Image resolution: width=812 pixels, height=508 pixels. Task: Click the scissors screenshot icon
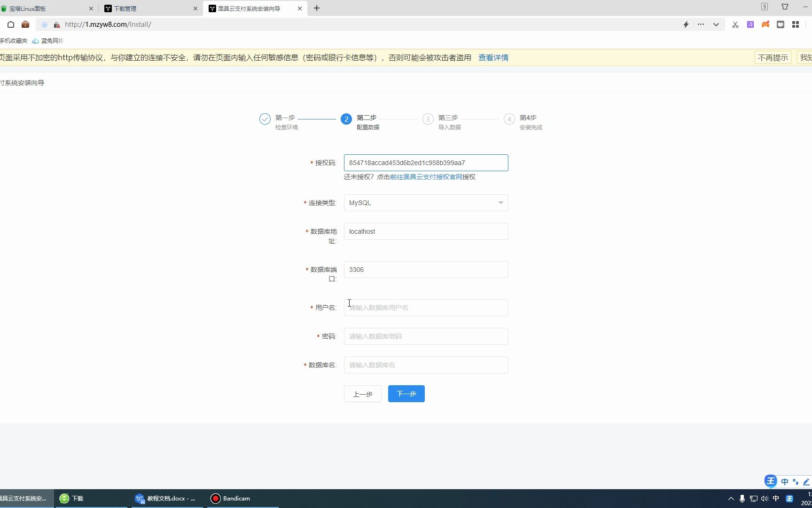tap(735, 24)
